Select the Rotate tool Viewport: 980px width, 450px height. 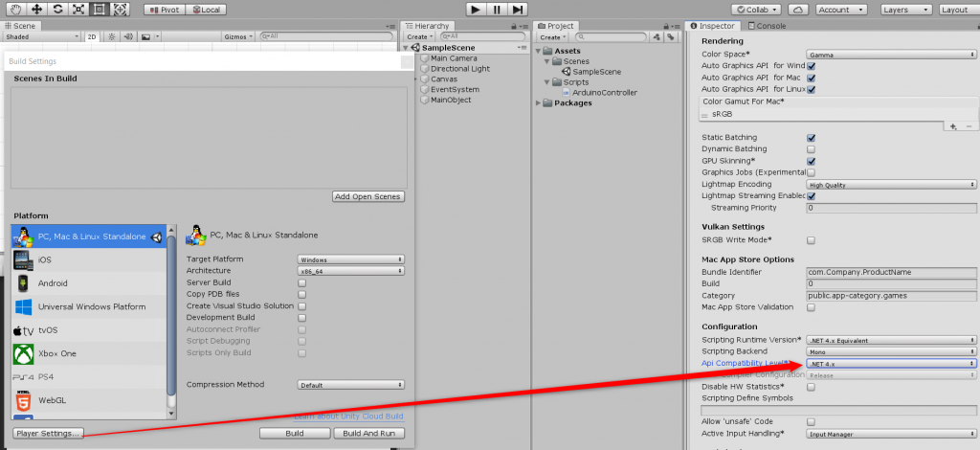(x=57, y=10)
